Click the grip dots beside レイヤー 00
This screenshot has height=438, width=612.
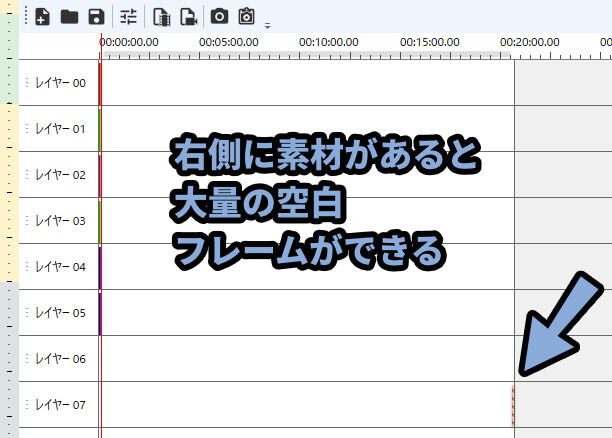[x=27, y=82]
